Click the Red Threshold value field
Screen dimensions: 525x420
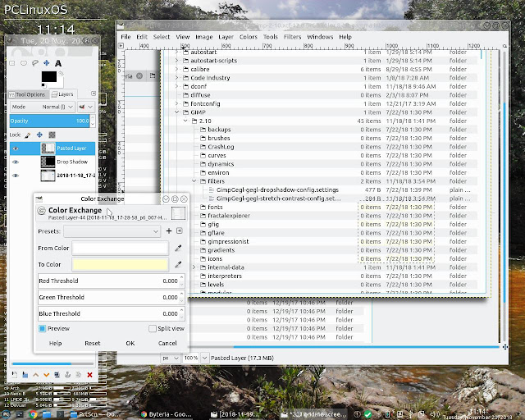108,281
